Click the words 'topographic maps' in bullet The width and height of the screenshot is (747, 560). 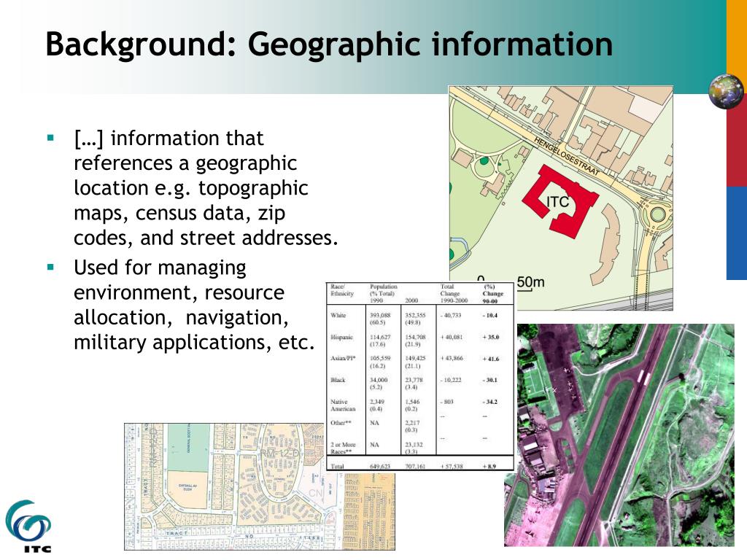click(x=191, y=200)
